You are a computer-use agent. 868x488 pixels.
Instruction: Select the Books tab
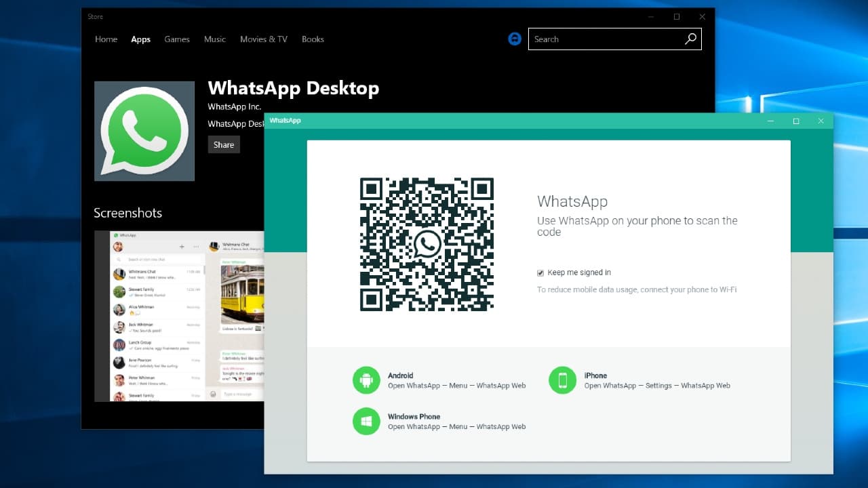313,39
